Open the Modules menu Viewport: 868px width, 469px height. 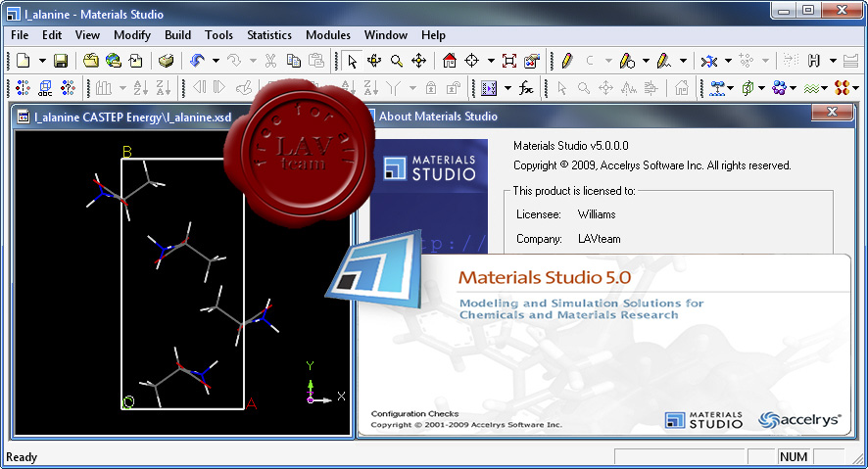328,35
